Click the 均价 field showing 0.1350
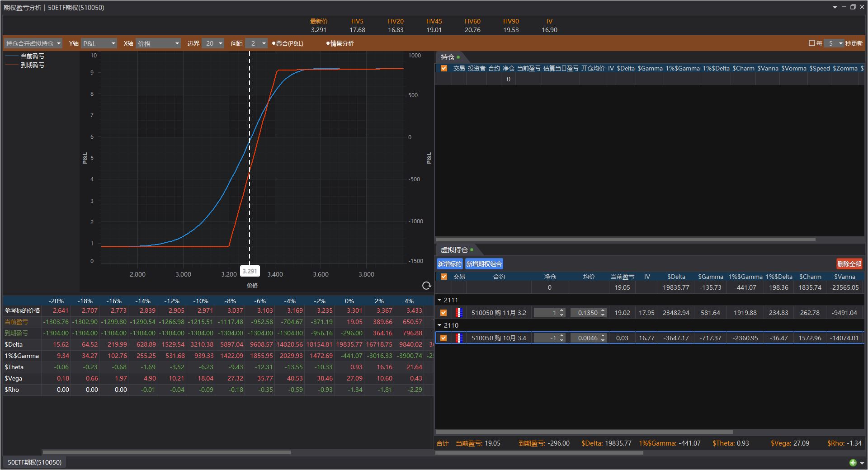The width and height of the screenshot is (868, 470). (587, 313)
